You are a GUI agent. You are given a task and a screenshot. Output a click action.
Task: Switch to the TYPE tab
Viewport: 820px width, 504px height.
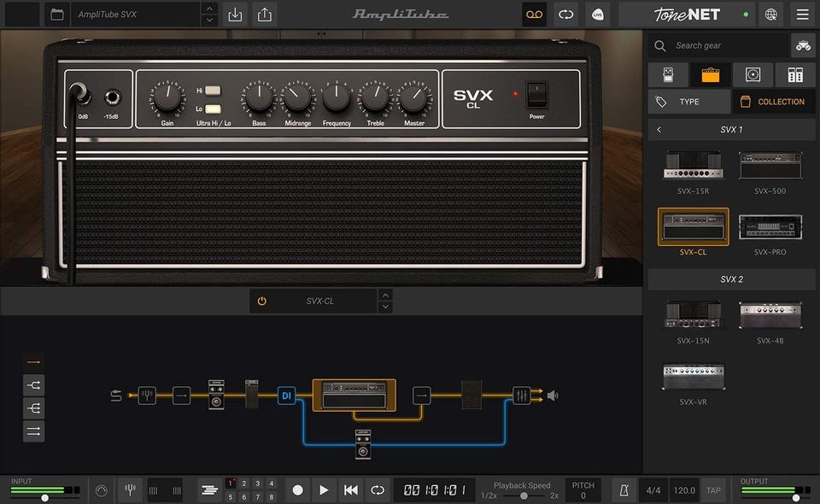pyautogui.click(x=688, y=102)
